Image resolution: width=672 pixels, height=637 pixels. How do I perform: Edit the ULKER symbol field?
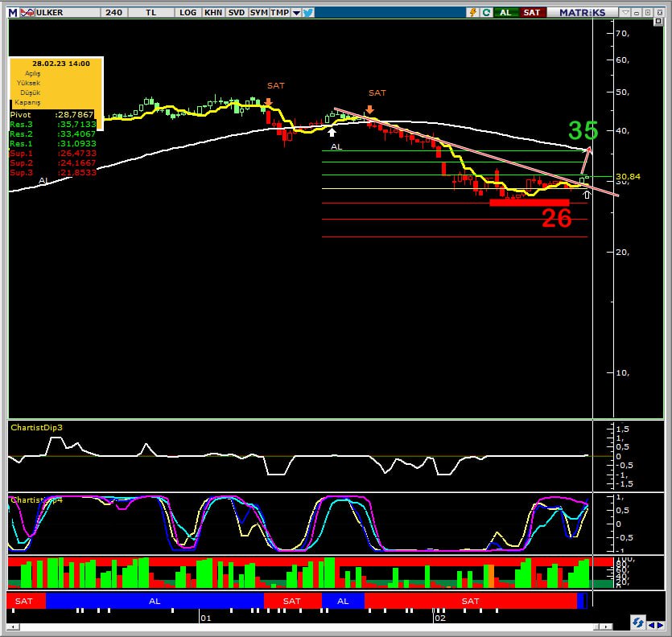67,12
